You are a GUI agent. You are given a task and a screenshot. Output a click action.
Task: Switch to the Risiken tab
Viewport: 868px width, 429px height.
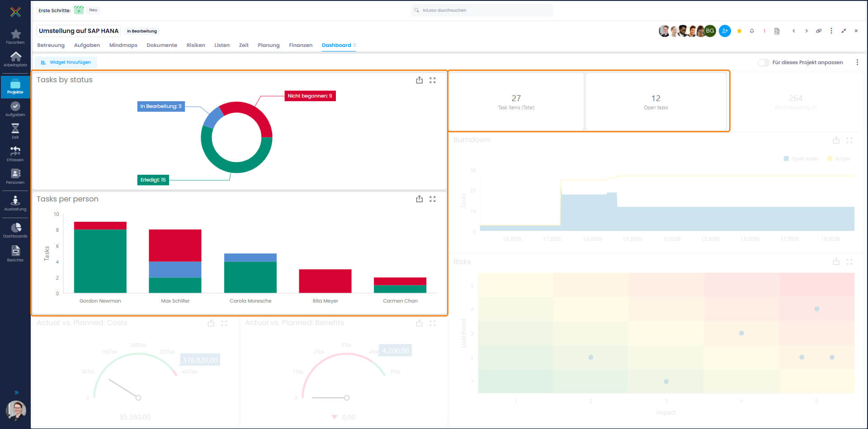click(196, 45)
